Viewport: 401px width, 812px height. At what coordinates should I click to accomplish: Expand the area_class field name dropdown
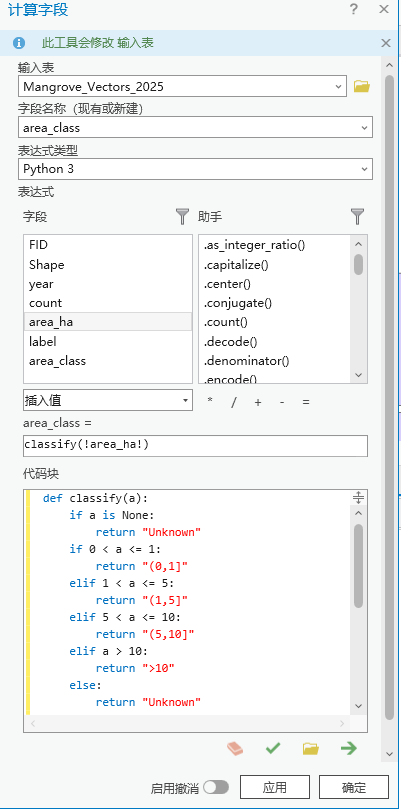click(x=195, y=127)
